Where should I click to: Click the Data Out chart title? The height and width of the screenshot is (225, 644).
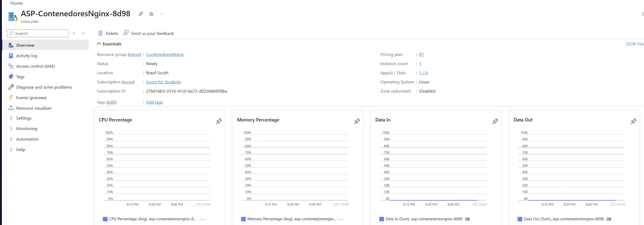[x=523, y=120]
